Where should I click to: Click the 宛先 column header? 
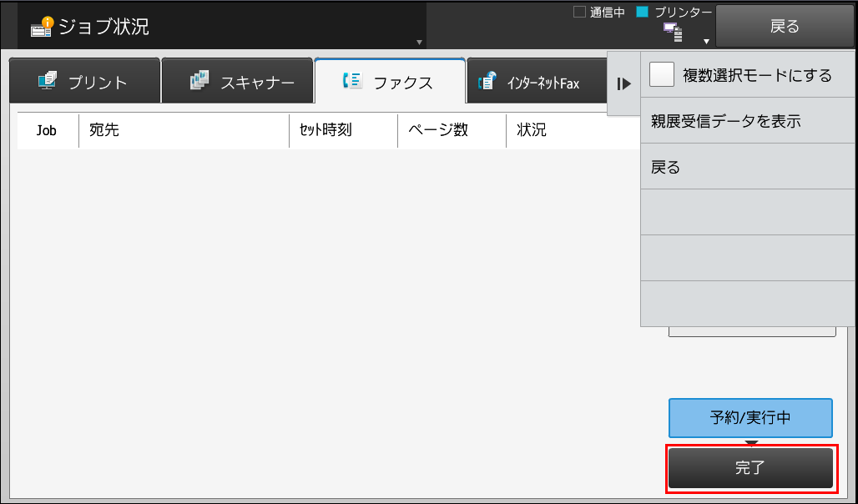tap(184, 130)
